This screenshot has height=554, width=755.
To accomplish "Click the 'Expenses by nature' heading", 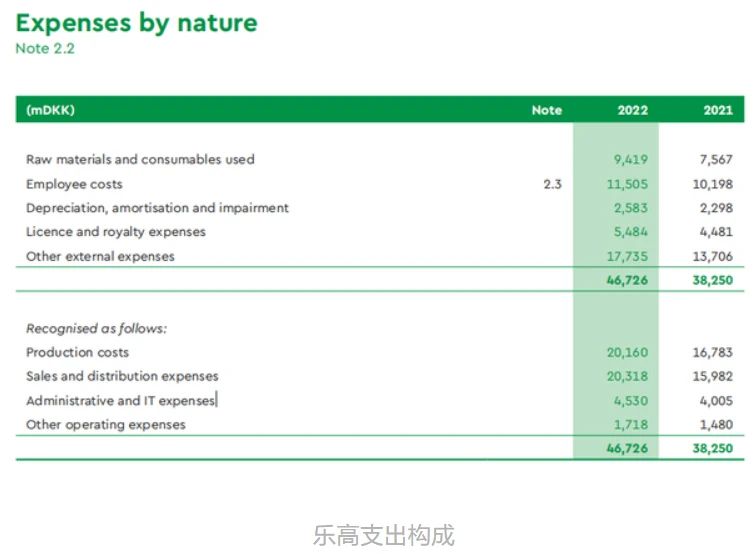I will 137,24.
